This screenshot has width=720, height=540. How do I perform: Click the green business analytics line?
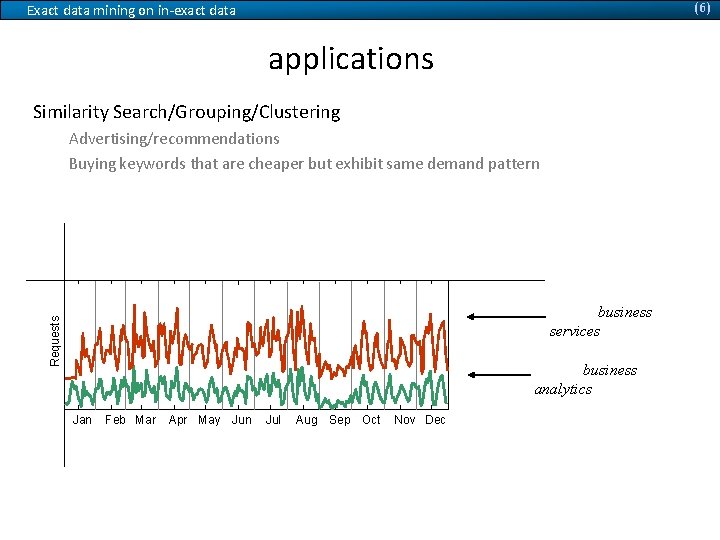257,388
